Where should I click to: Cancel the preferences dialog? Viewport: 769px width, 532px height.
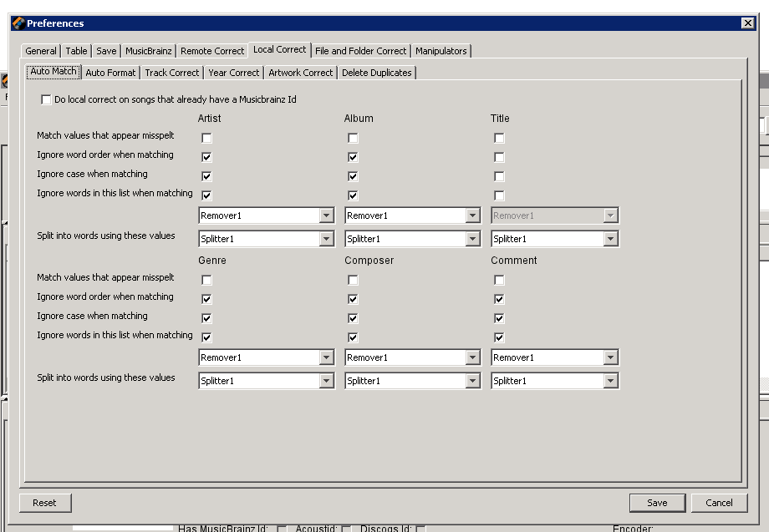pos(719,503)
